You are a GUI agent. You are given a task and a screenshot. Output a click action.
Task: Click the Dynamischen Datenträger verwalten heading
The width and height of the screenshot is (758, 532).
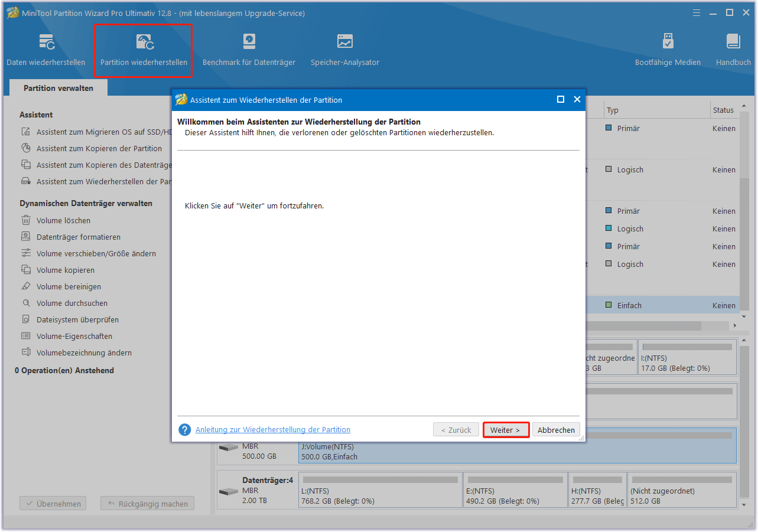[x=86, y=203]
